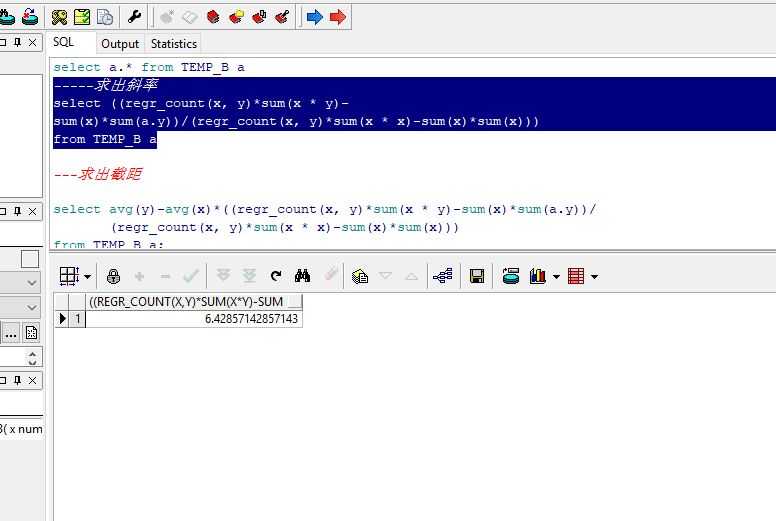The height and width of the screenshot is (521, 776).
Task: Click the red comment '---求出截距'
Action: click(97, 174)
